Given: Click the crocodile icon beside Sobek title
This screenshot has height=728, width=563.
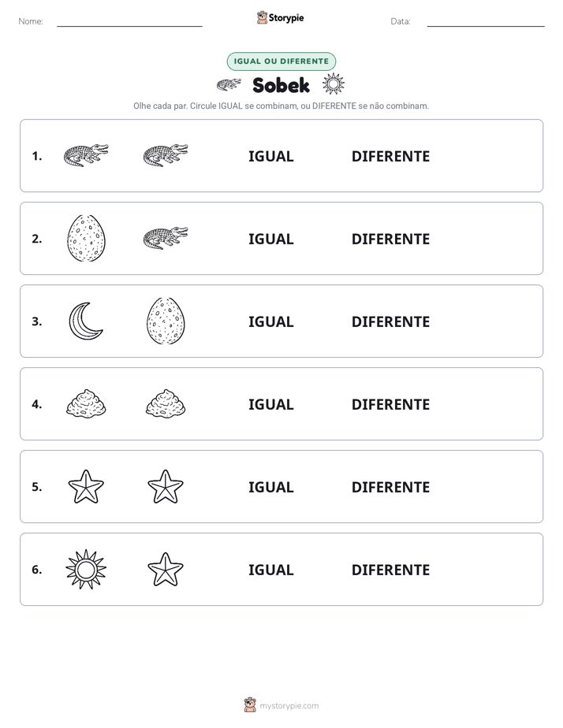Looking at the screenshot, I should click(x=229, y=84).
